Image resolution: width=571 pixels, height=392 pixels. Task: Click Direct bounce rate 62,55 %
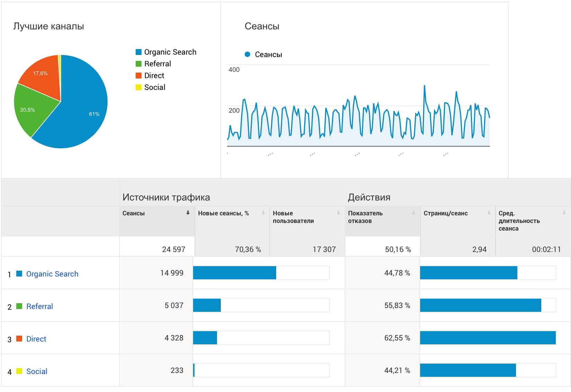[x=397, y=338]
